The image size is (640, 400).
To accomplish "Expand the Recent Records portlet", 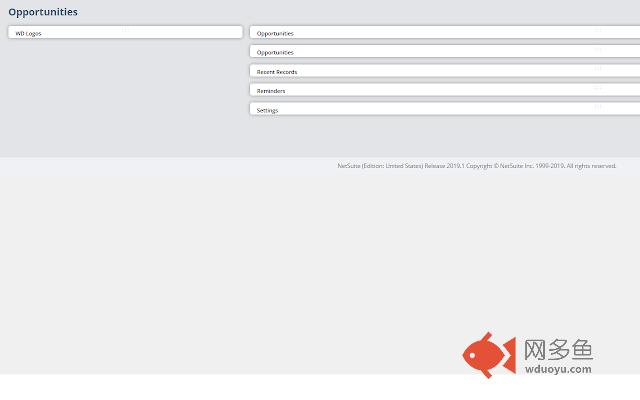I will coord(445,71).
